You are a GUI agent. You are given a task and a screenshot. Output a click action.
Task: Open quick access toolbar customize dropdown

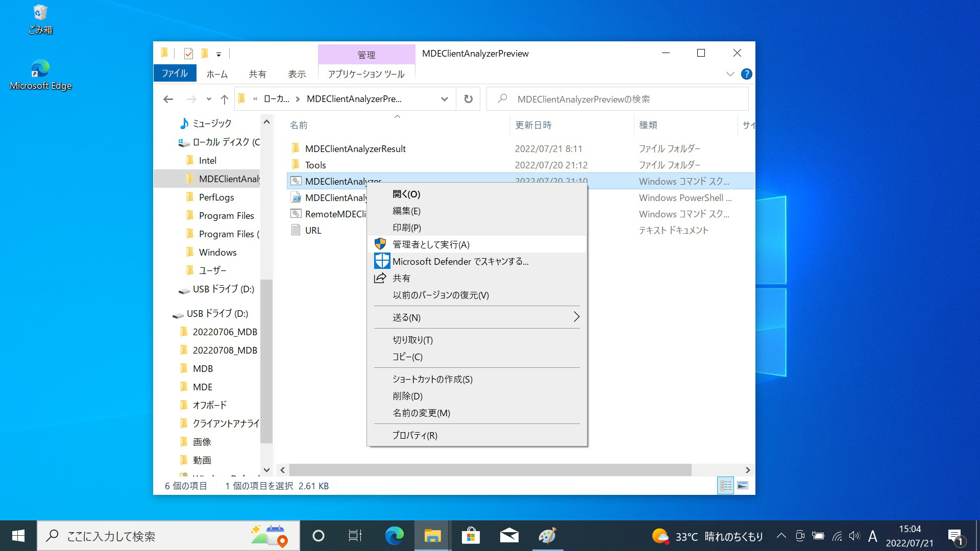(218, 54)
